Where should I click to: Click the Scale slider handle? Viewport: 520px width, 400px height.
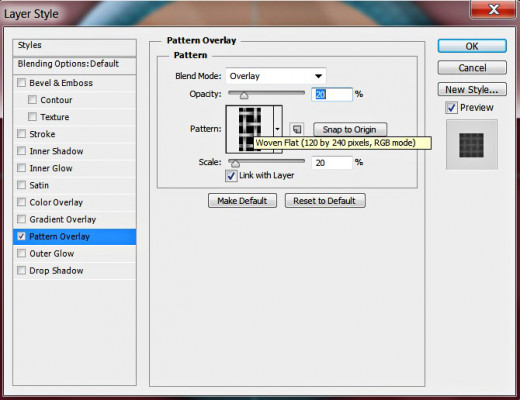pyautogui.click(x=235, y=163)
